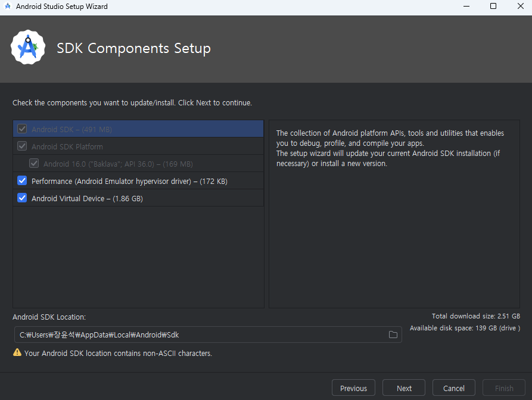The width and height of the screenshot is (532, 400).
Task: Click the Available disk space 139 GB text
Action: pyautogui.click(x=465, y=328)
